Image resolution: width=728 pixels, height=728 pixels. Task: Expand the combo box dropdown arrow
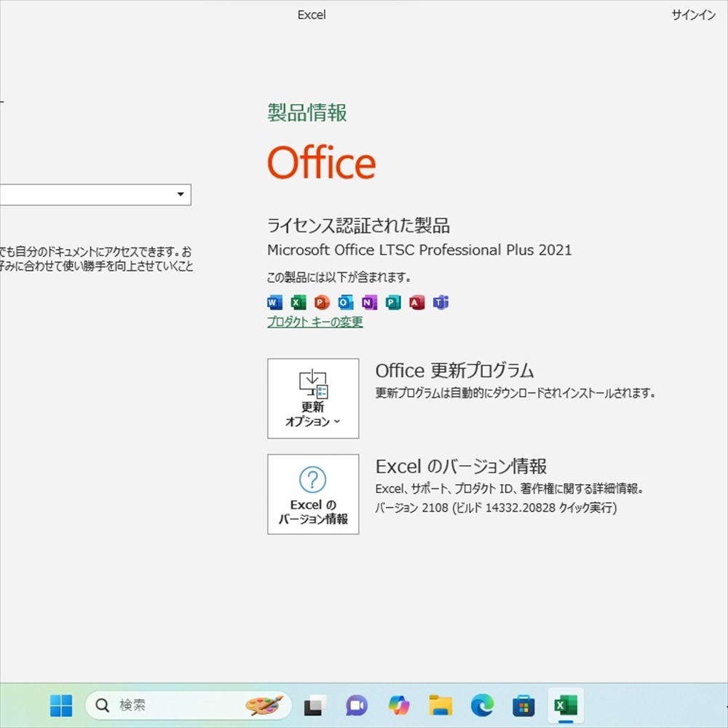tap(181, 194)
